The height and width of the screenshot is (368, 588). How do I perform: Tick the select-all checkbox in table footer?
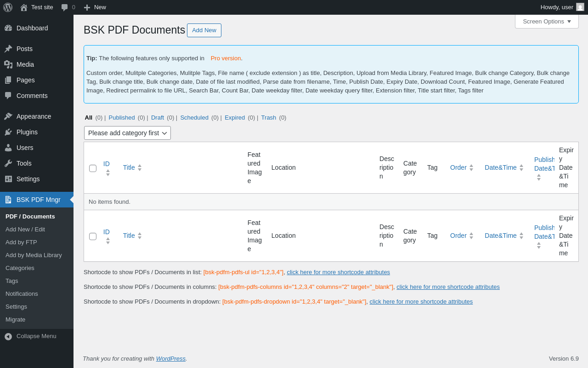(93, 236)
